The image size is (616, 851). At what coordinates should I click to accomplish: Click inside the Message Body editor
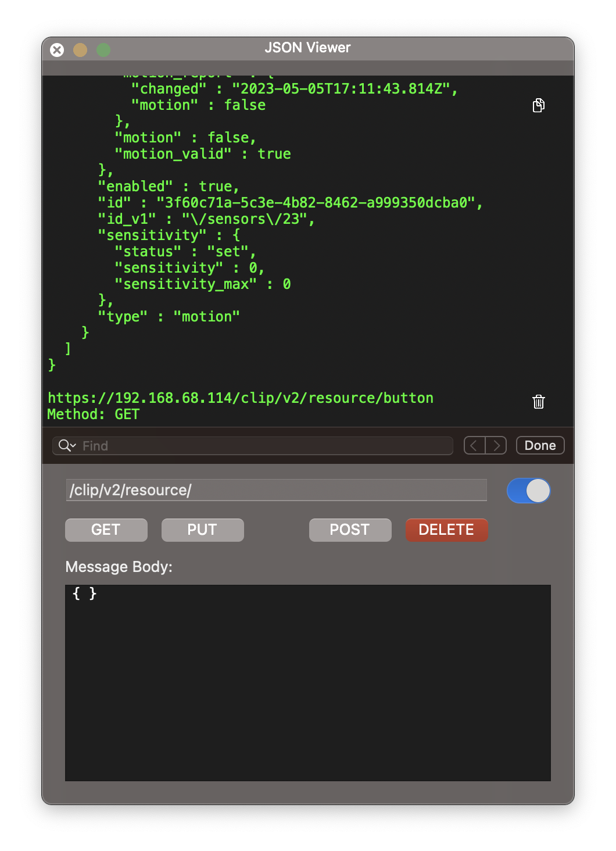click(308, 683)
